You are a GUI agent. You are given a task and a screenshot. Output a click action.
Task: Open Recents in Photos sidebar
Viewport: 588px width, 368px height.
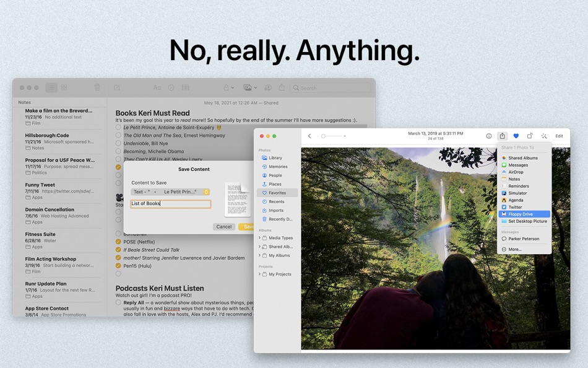pyautogui.click(x=277, y=201)
